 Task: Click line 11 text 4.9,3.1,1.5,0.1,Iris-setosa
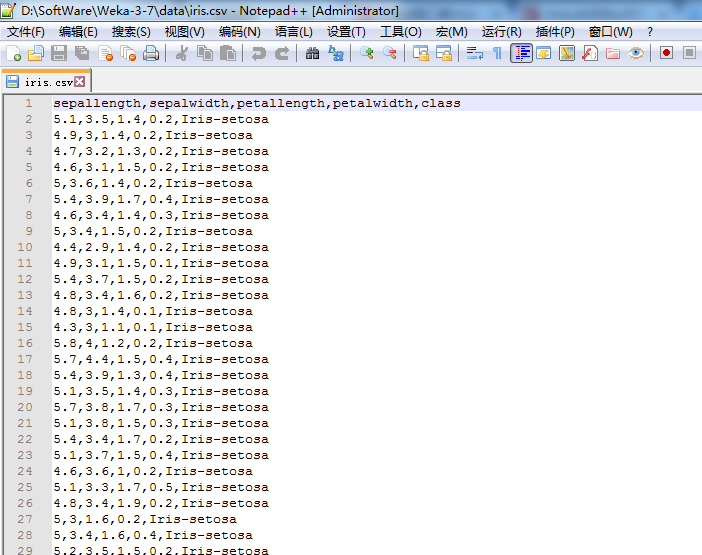pos(161,263)
